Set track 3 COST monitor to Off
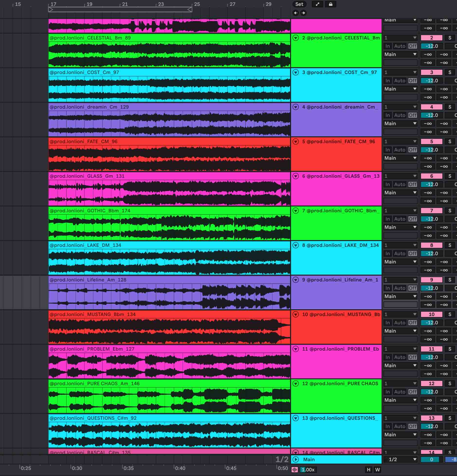The image size is (457, 476). [x=412, y=81]
